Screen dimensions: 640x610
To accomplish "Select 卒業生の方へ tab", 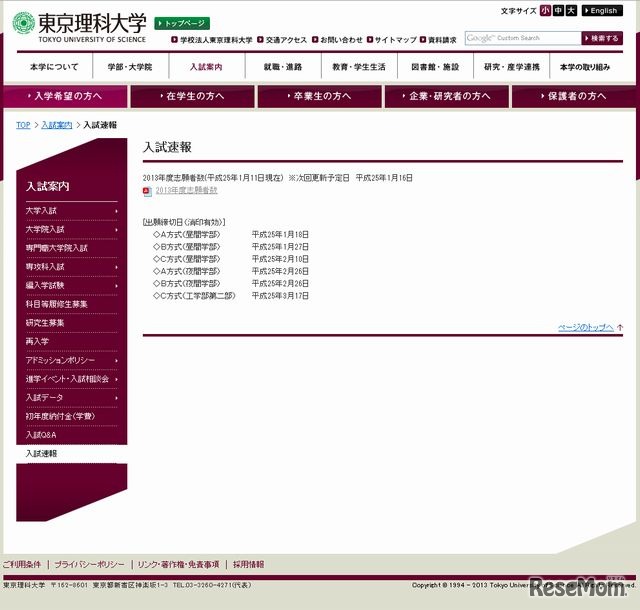I will (320, 96).
